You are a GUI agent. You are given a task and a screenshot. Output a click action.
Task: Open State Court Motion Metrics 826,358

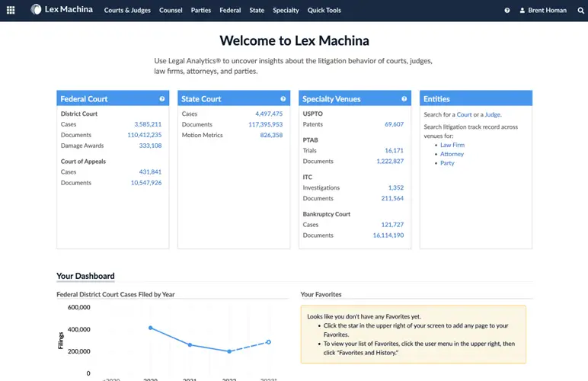(271, 135)
